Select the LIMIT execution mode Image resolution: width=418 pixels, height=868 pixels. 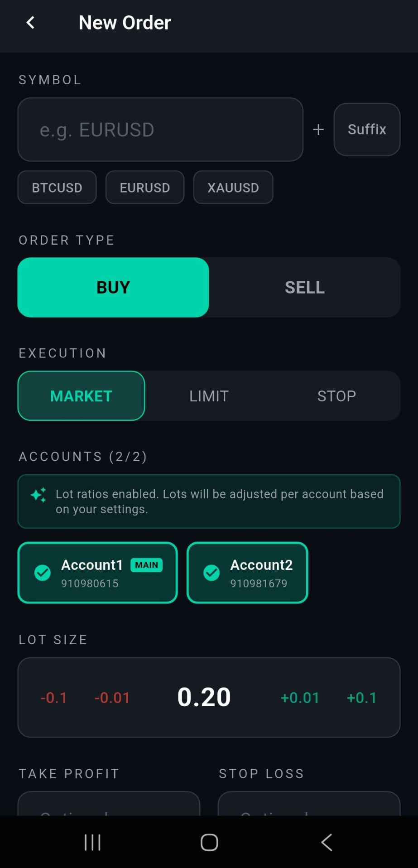click(x=208, y=395)
